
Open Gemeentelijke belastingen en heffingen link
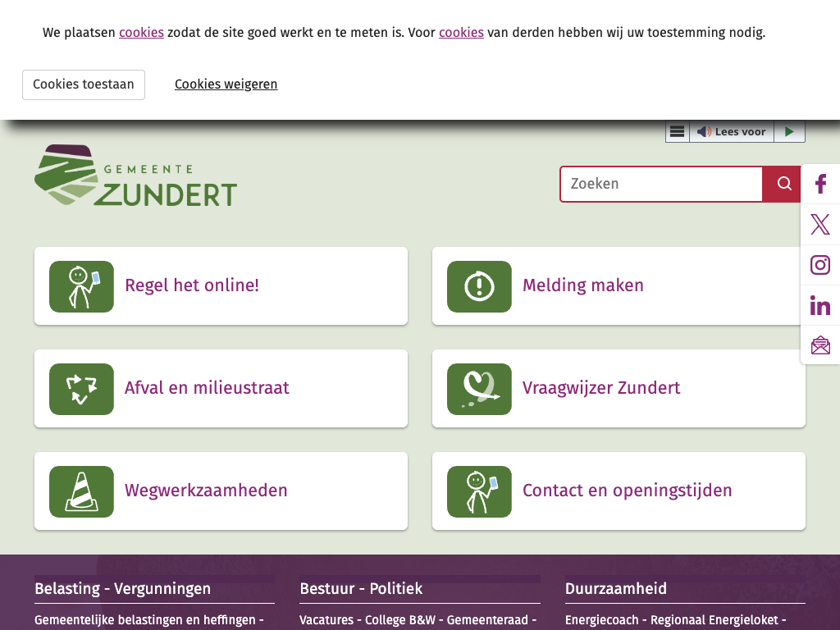coord(145,620)
